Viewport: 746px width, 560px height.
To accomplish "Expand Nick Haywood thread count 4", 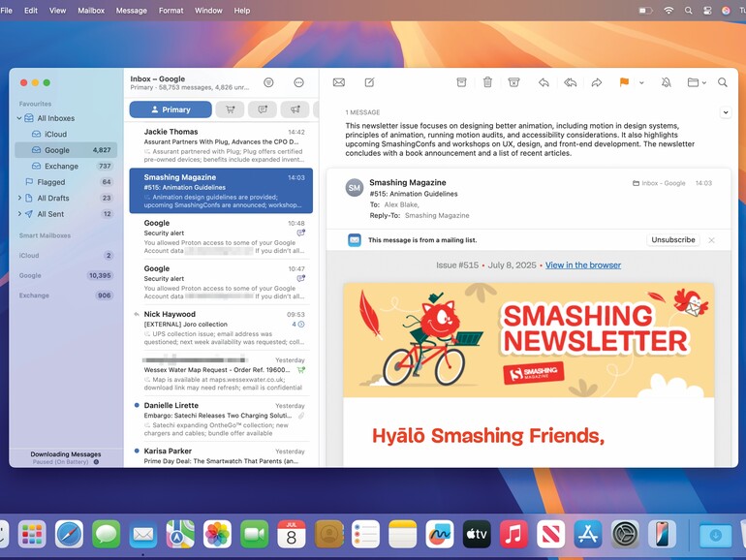I will 298,324.
